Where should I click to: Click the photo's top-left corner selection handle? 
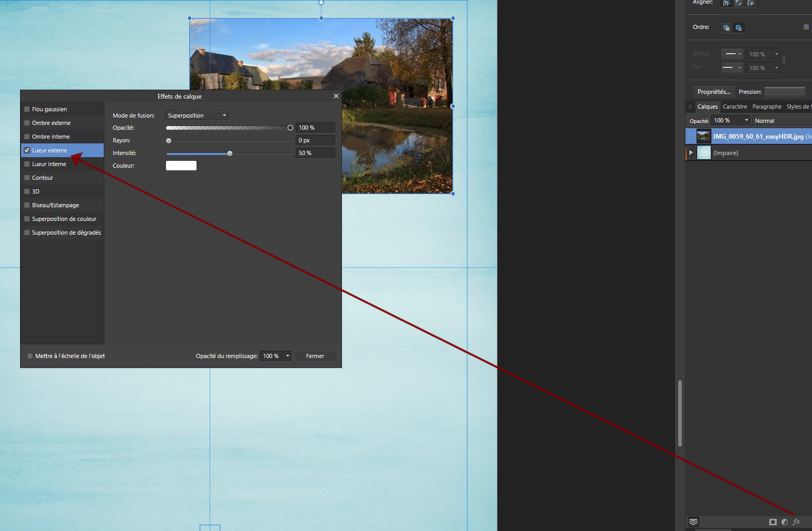click(x=190, y=18)
